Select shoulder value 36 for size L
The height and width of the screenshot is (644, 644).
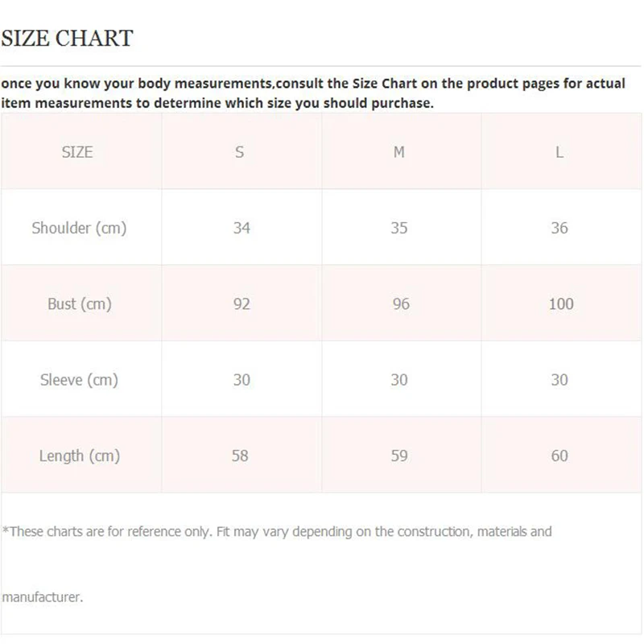tap(559, 228)
